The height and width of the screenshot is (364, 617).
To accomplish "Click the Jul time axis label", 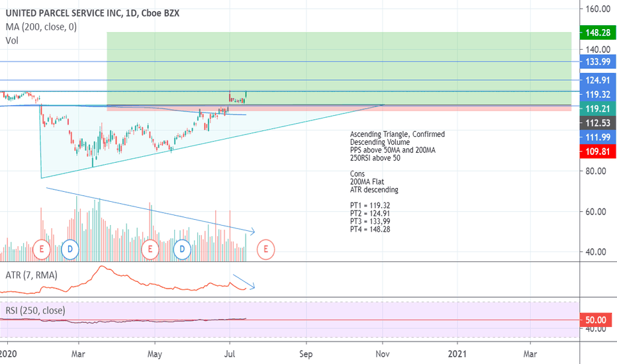I will point(230,354).
